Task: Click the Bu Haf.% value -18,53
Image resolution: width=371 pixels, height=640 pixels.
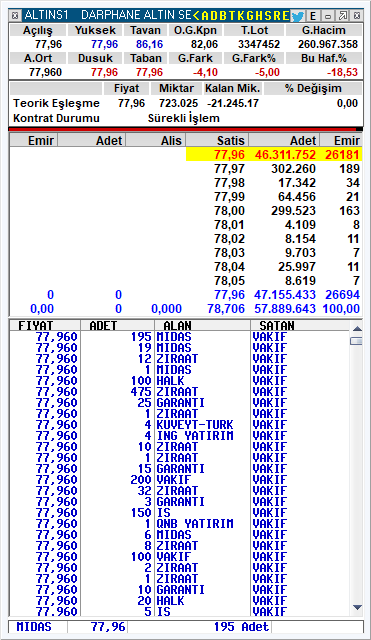Action: tap(342, 72)
